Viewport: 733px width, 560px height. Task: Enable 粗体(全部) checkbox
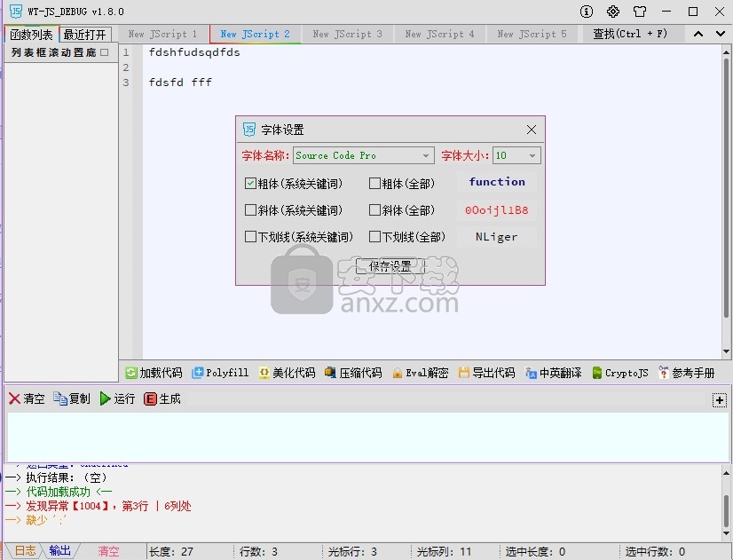click(x=374, y=183)
